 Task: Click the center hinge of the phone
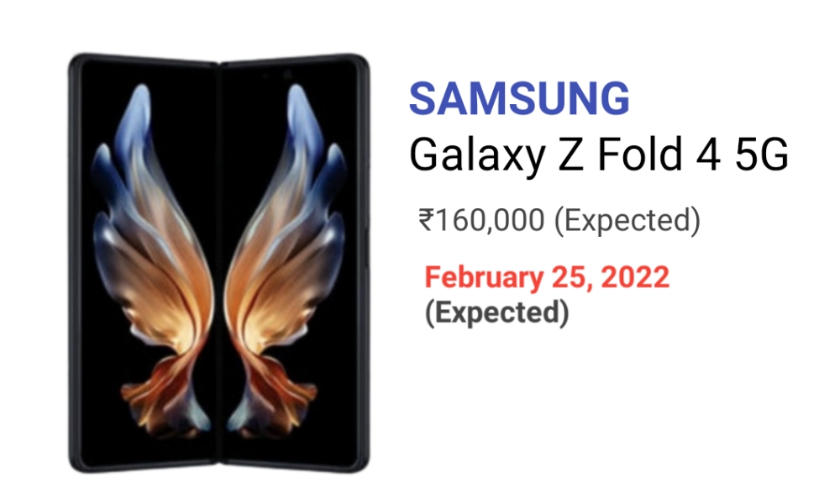(219, 263)
